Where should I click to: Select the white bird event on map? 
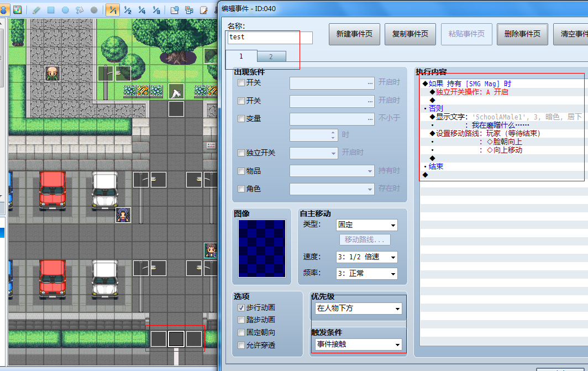(x=176, y=92)
